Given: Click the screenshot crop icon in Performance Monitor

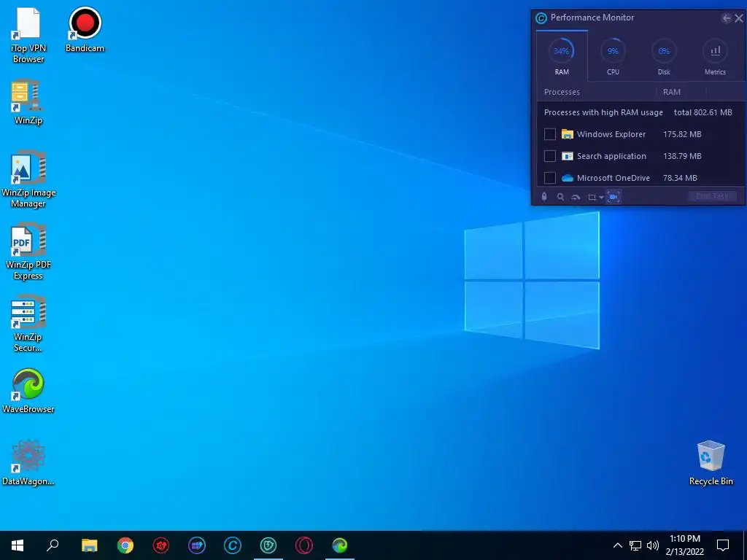Looking at the screenshot, I should [x=592, y=197].
